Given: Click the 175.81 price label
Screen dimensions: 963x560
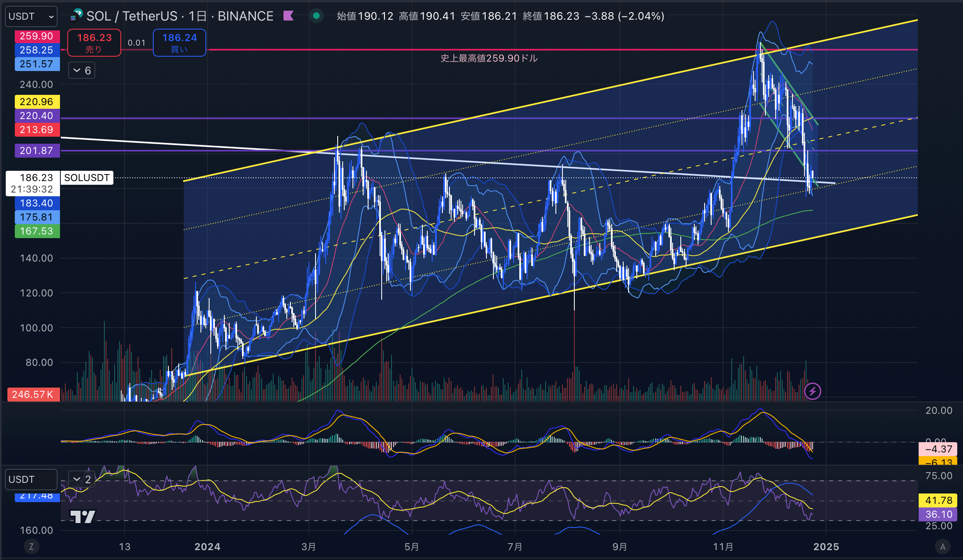Looking at the screenshot, I should [x=37, y=217].
